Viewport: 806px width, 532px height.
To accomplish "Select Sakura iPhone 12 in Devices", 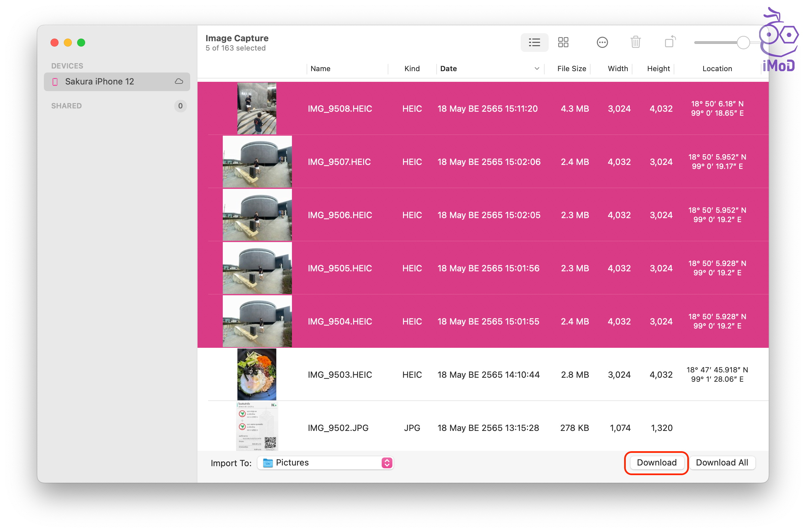I will click(99, 82).
